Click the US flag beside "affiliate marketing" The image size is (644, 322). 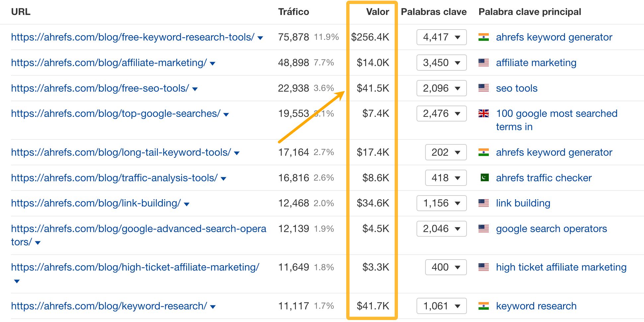click(484, 62)
